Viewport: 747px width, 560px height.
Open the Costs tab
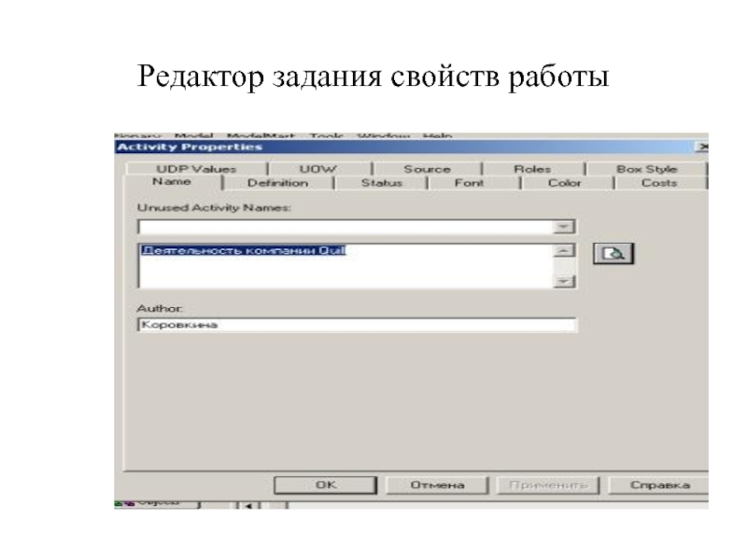click(x=658, y=183)
